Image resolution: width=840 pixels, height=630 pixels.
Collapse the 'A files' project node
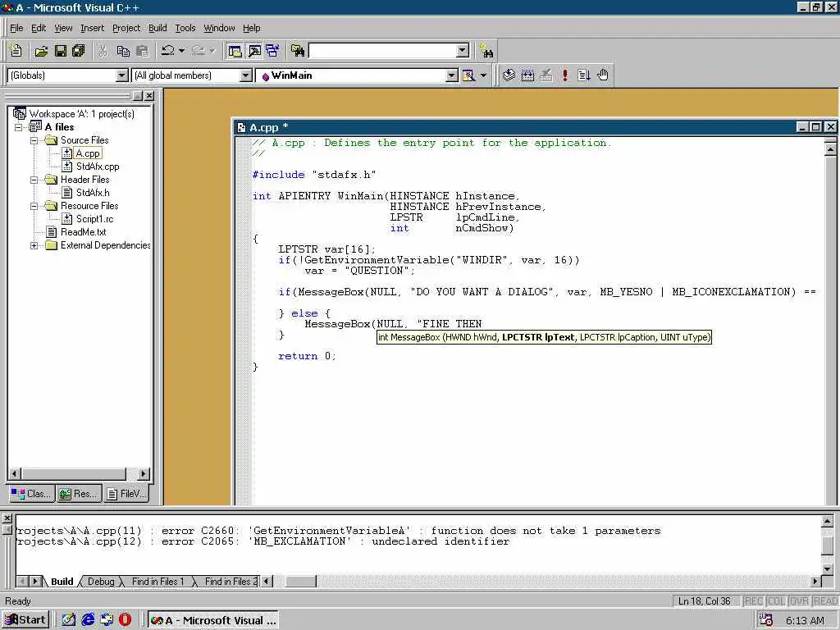pos(19,127)
